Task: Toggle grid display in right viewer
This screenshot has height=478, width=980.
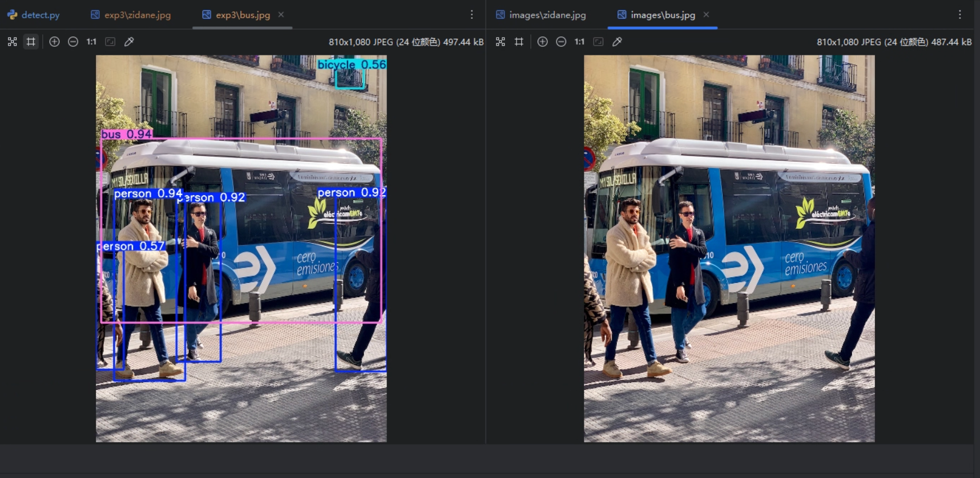Action: [x=519, y=42]
